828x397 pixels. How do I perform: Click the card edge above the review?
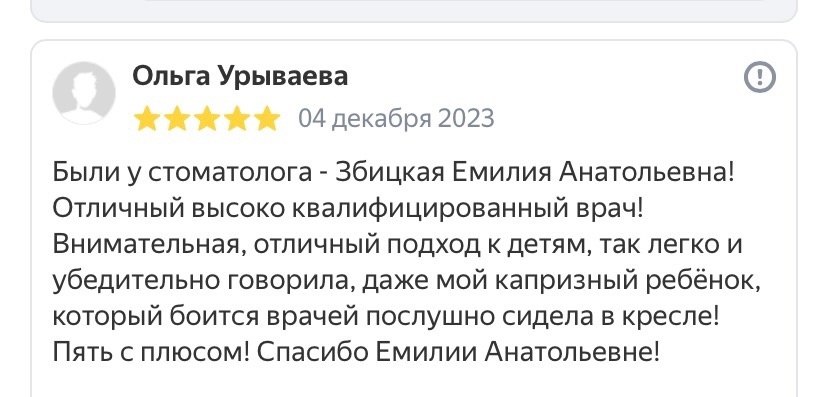(414, 41)
